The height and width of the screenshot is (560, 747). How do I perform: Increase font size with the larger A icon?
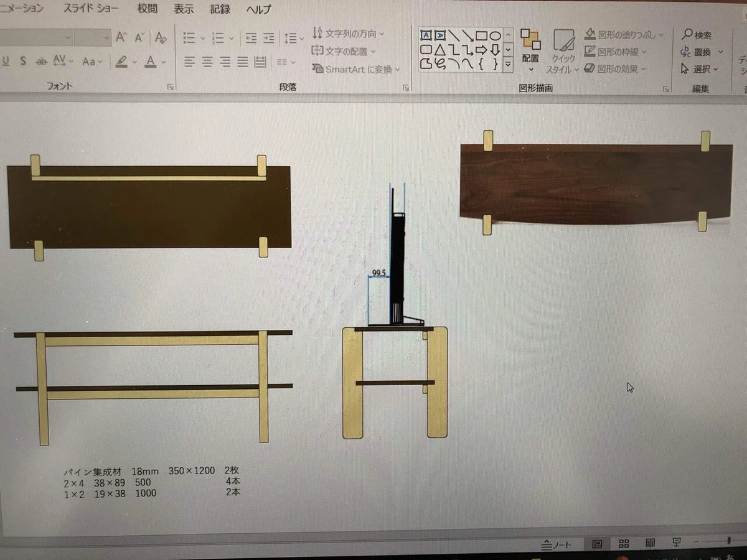121,37
